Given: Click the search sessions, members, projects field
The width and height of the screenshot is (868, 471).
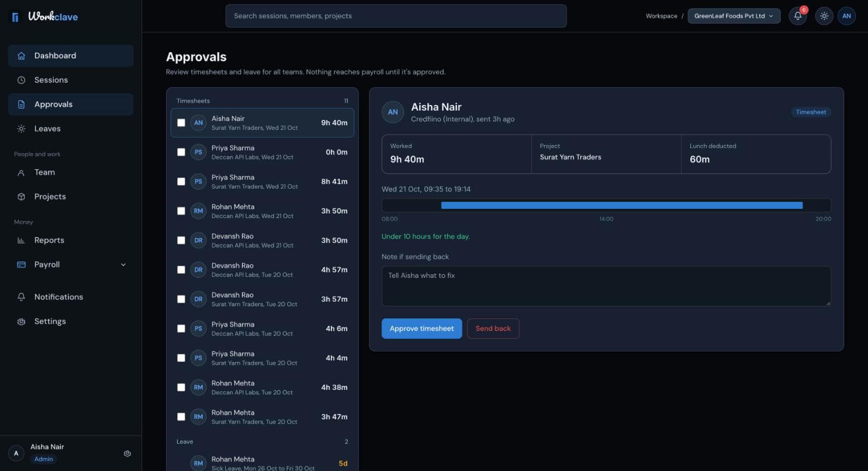Looking at the screenshot, I should (396, 16).
